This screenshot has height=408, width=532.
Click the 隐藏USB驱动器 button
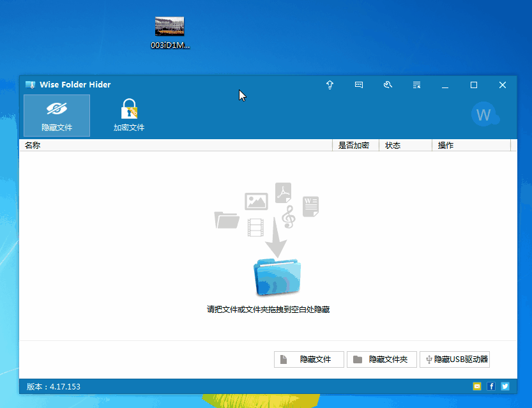[x=455, y=359]
